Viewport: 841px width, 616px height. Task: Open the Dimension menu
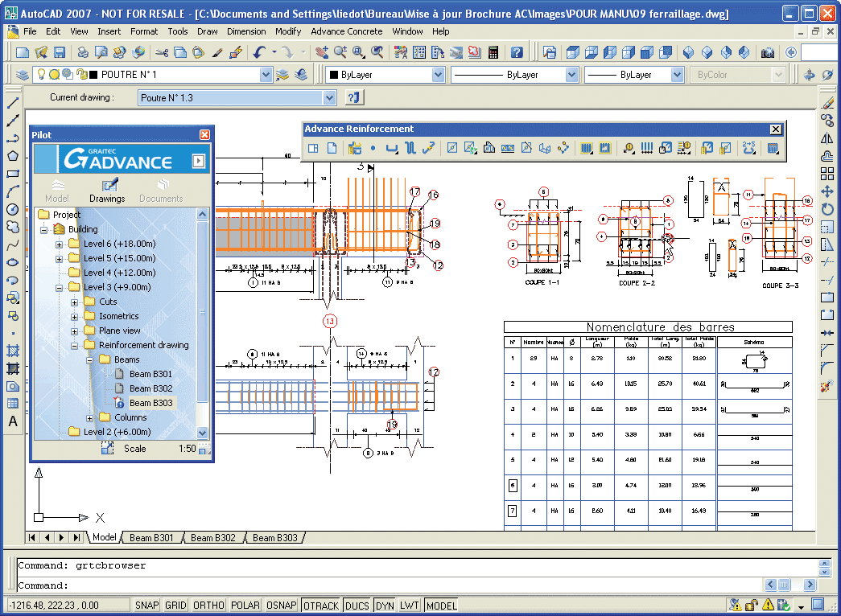[246, 31]
